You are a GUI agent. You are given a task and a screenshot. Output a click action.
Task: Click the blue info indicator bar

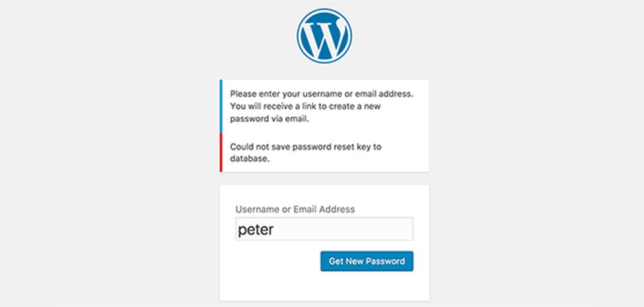221,106
